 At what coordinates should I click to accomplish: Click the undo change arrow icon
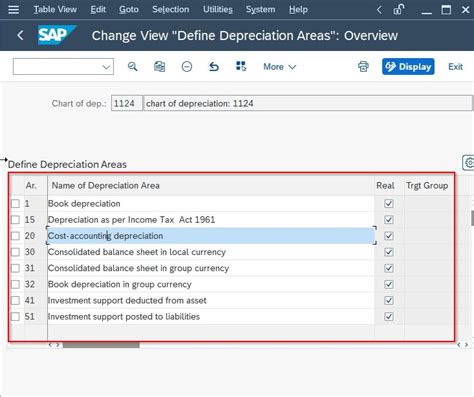[x=214, y=67]
